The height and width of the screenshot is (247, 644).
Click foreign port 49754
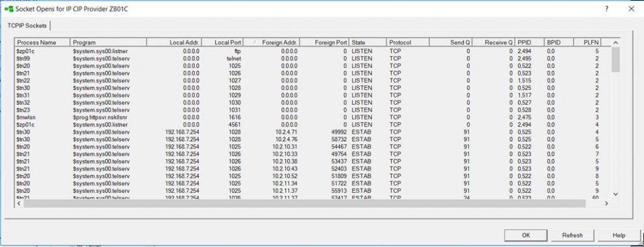tap(339, 154)
